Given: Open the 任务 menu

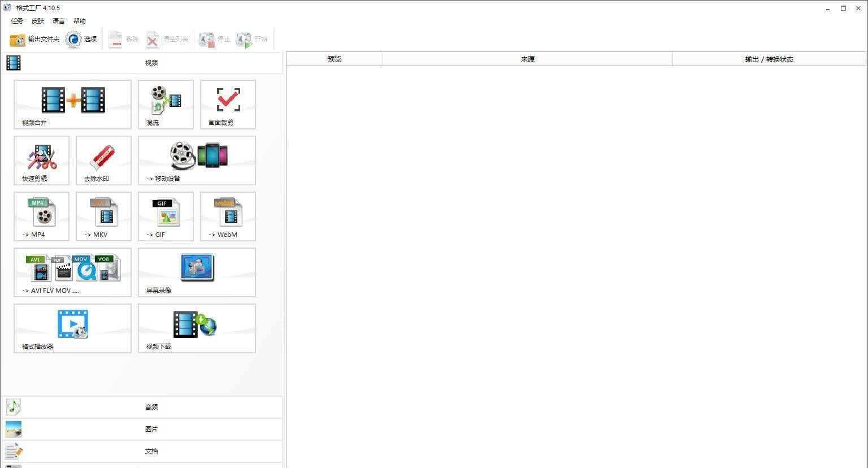Looking at the screenshot, I should pos(17,21).
